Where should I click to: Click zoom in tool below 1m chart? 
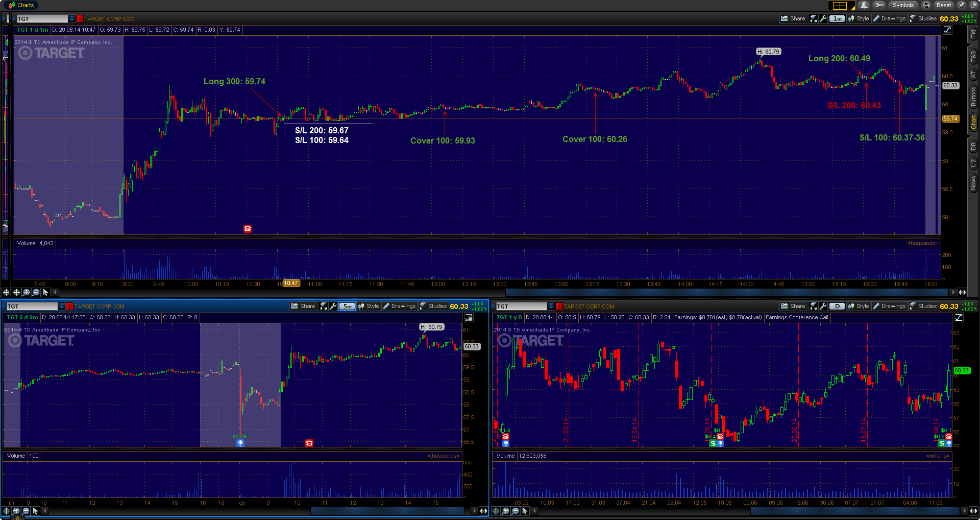tap(26, 293)
